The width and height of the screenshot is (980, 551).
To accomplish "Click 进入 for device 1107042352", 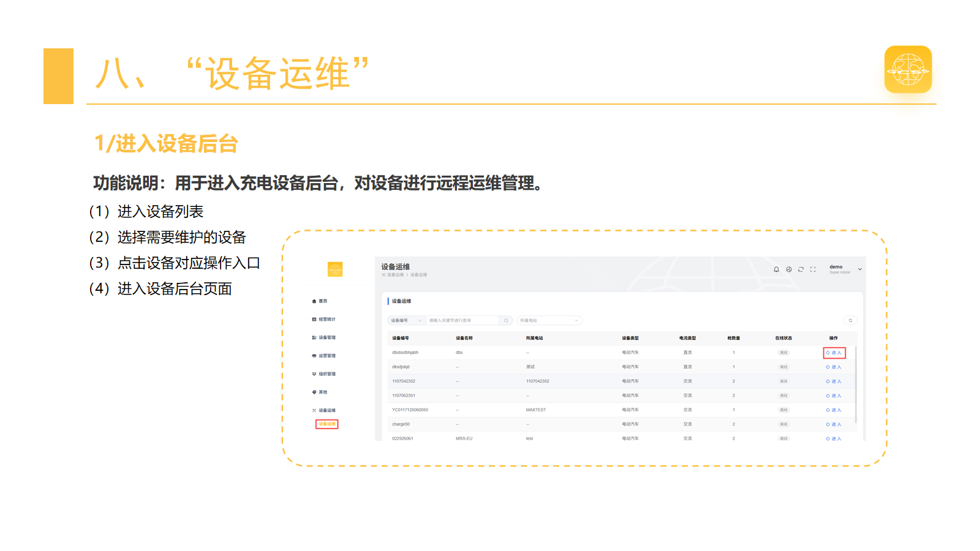I will (834, 381).
